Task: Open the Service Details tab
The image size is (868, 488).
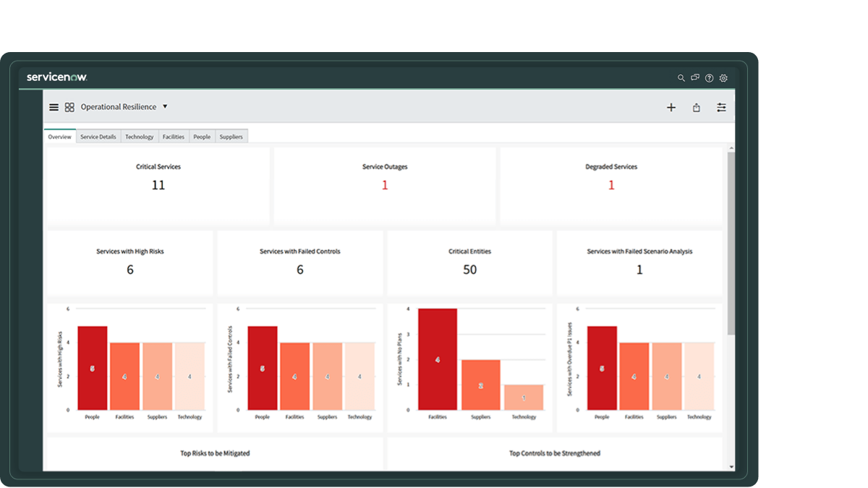Action: pyautogui.click(x=98, y=136)
